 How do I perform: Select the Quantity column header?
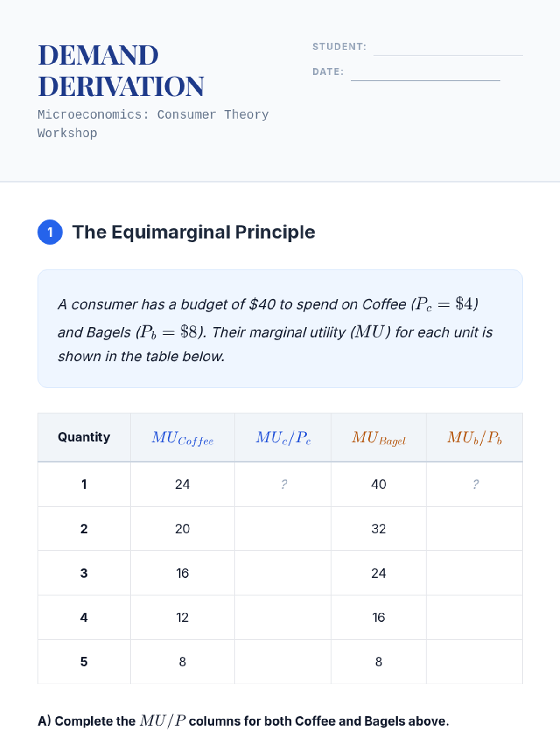[x=84, y=437]
